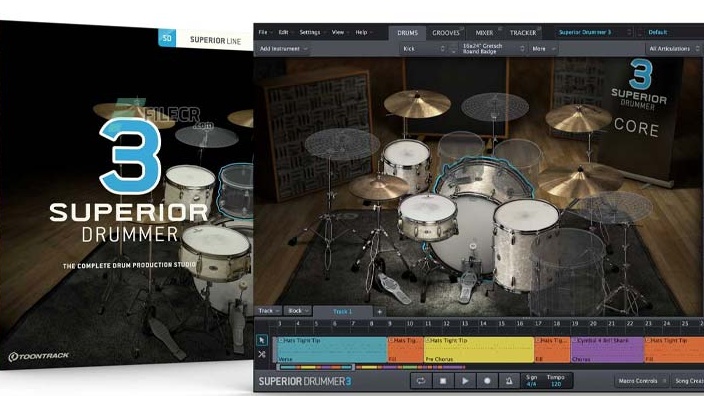Select the orange Fill block before Pre Chorus
The width and height of the screenshot is (704, 396).
(x=405, y=350)
